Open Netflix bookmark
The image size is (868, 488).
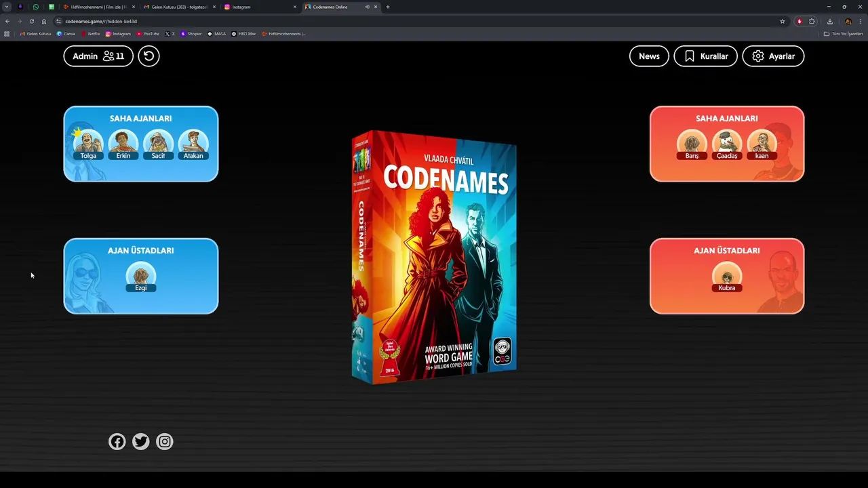click(90, 33)
